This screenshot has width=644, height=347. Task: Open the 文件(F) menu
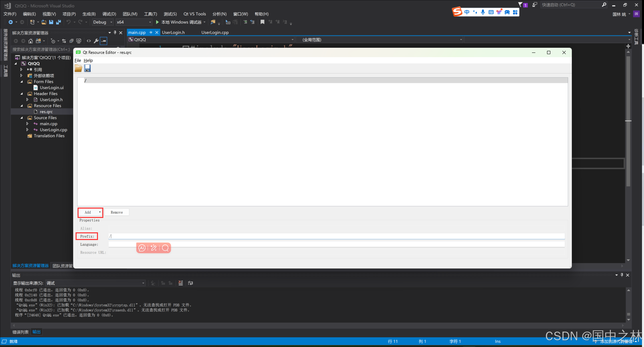(x=10, y=14)
